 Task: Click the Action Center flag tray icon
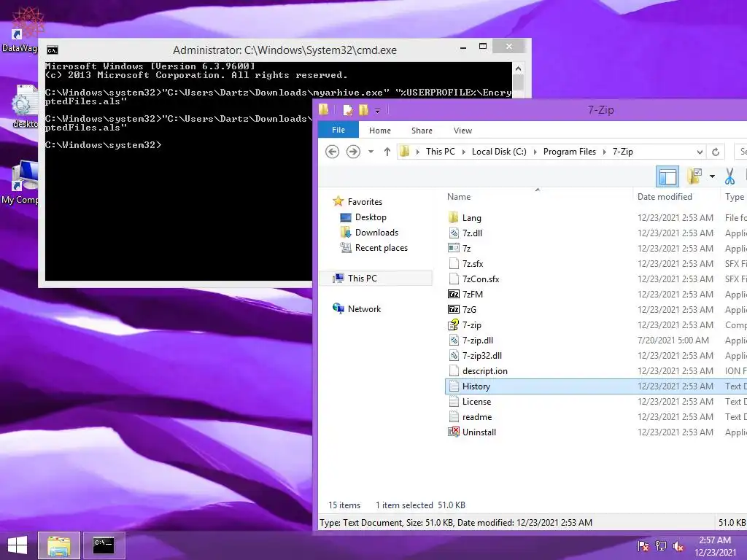pyautogui.click(x=643, y=545)
